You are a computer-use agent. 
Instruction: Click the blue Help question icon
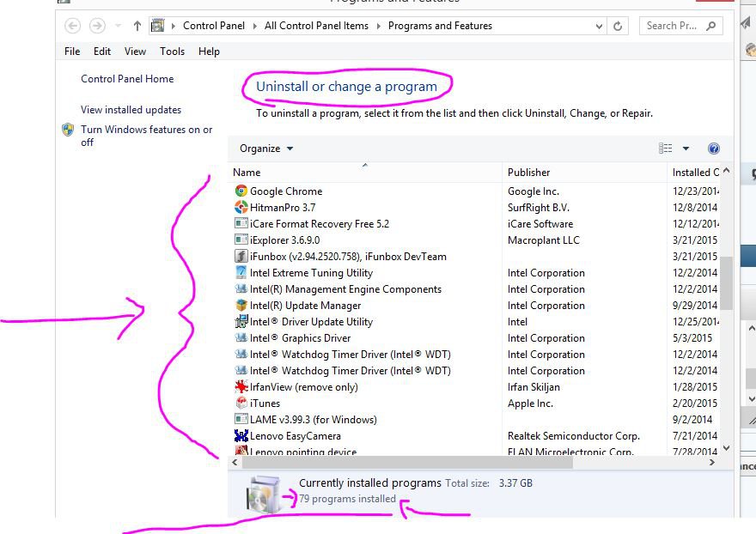pos(714,149)
